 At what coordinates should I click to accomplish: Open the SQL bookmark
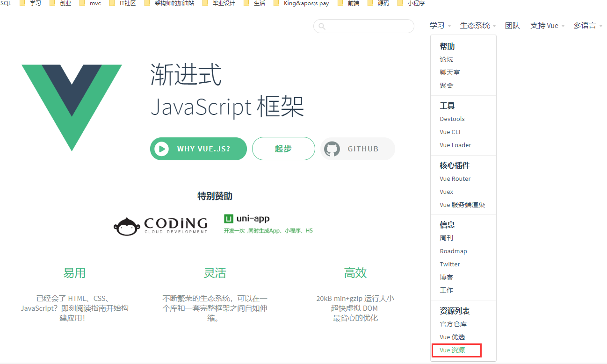6,3
